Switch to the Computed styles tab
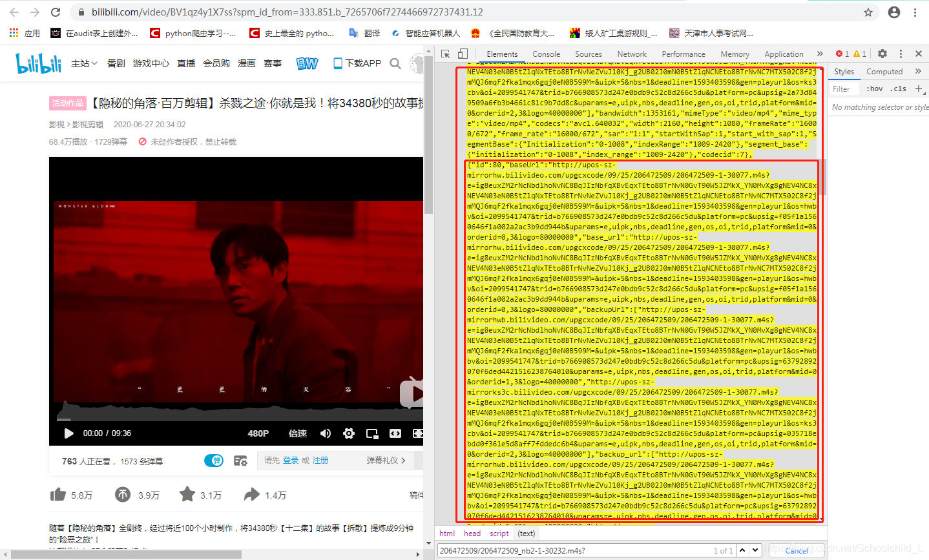The height and width of the screenshot is (560, 929). click(884, 72)
